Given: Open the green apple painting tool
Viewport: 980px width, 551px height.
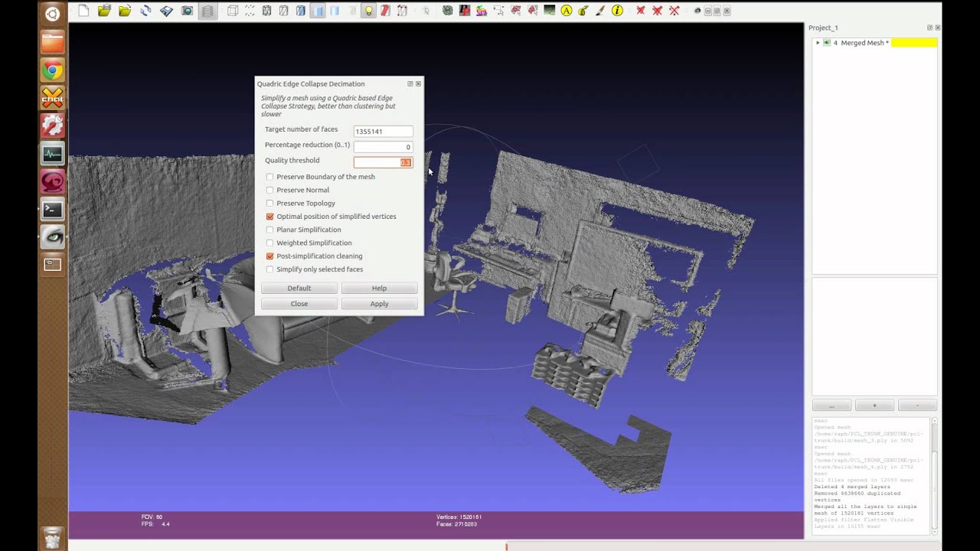Looking at the screenshot, I should click(x=583, y=11).
